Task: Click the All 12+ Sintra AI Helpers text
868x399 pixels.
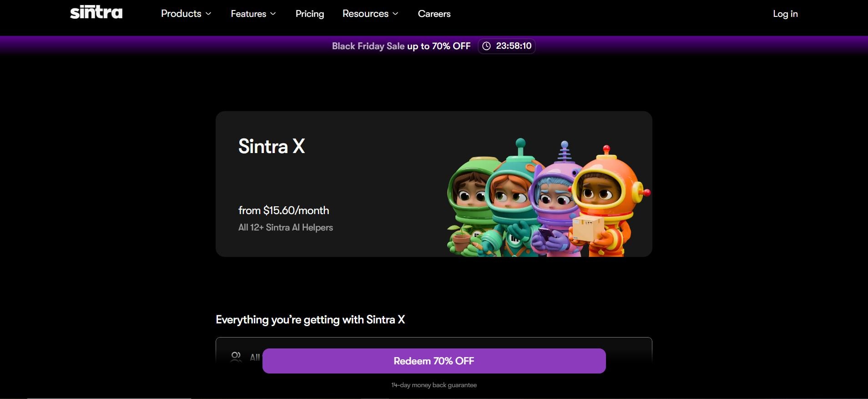Action: coord(286,227)
